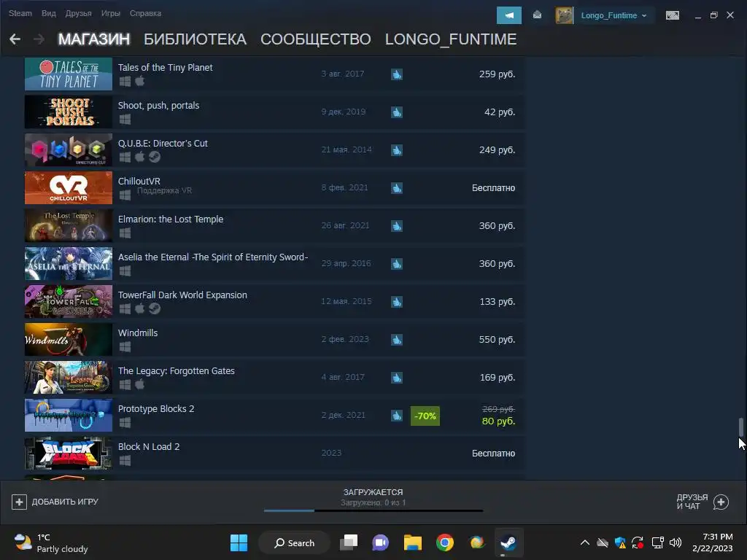Image resolution: width=747 pixels, height=560 pixels.
Task: Switch to the СООБЩЕСТВО tab
Action: point(315,39)
